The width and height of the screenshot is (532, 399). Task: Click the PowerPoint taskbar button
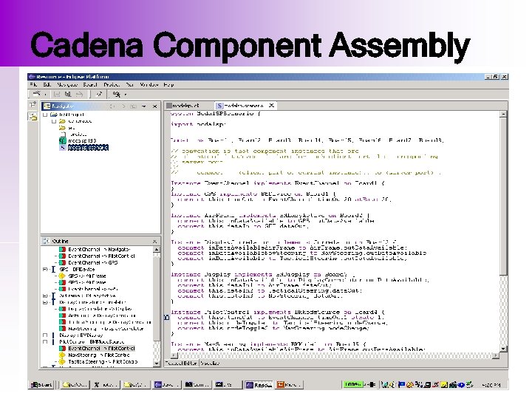(289, 385)
